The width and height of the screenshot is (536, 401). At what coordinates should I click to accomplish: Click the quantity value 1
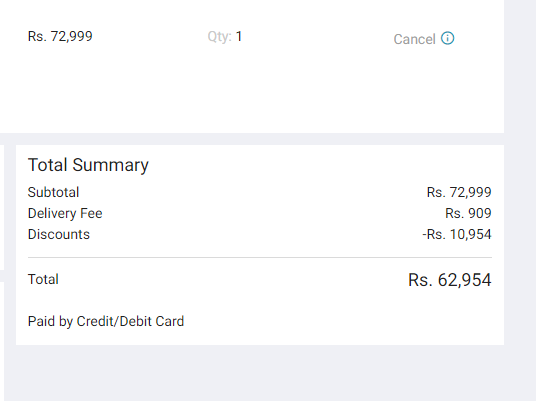click(x=239, y=37)
